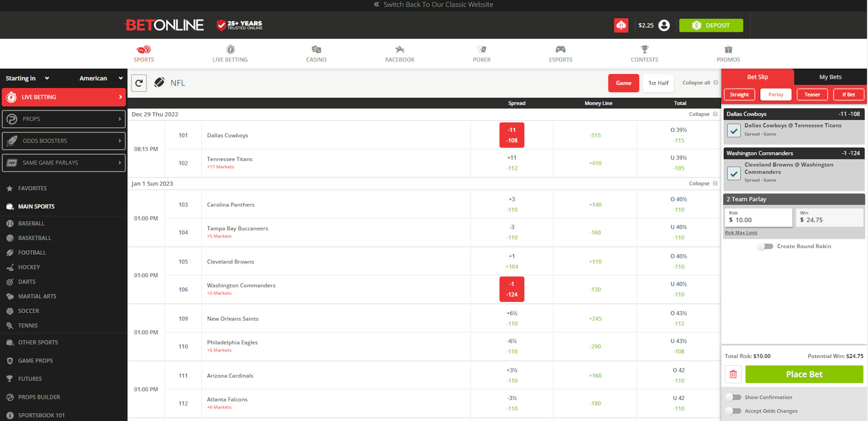The height and width of the screenshot is (421, 868).
Task: Open Live Betting stopwatch icon in top nav
Action: (230, 49)
